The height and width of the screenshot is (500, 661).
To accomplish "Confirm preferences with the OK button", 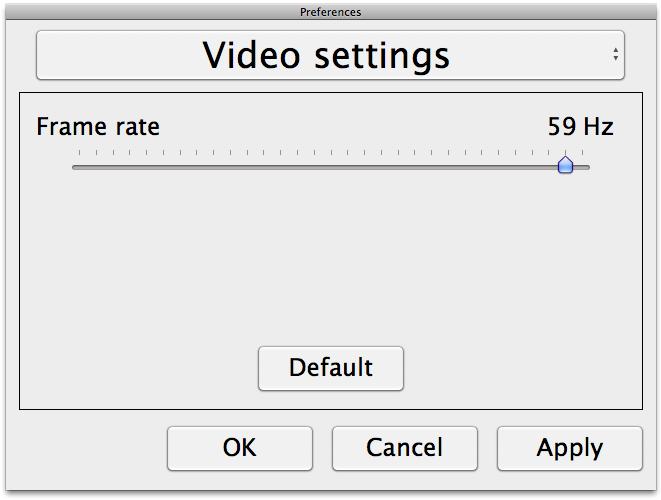I will (x=240, y=448).
